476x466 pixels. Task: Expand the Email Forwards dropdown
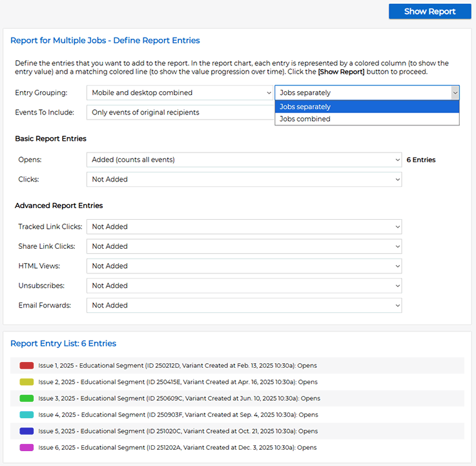click(243, 305)
